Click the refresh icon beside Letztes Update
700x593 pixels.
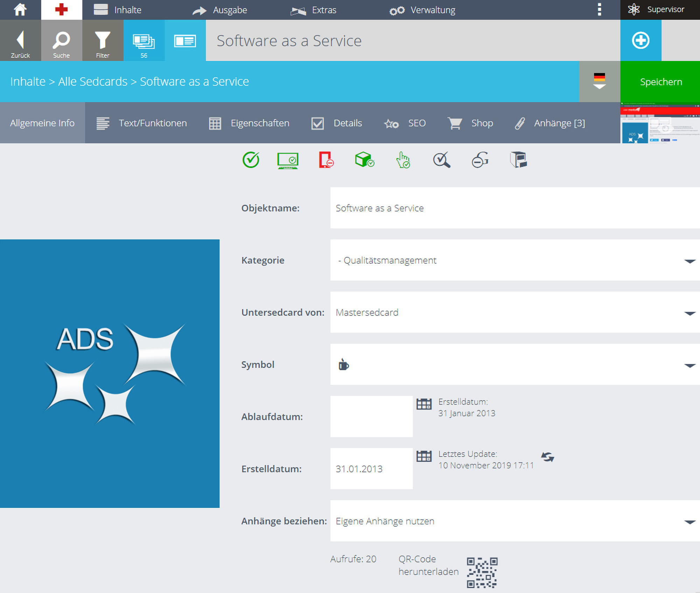[548, 457]
